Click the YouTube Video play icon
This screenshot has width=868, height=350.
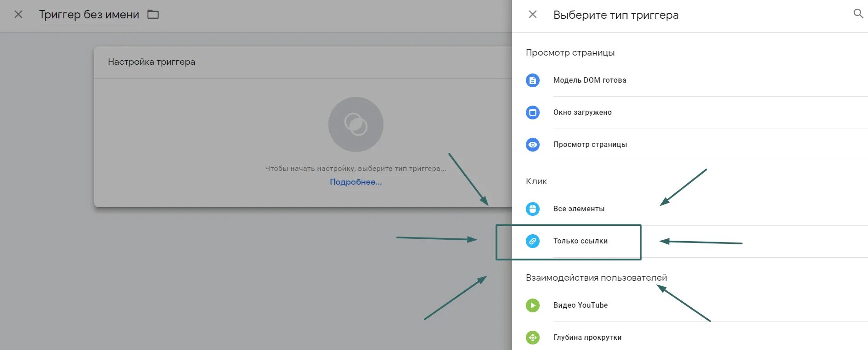click(533, 305)
